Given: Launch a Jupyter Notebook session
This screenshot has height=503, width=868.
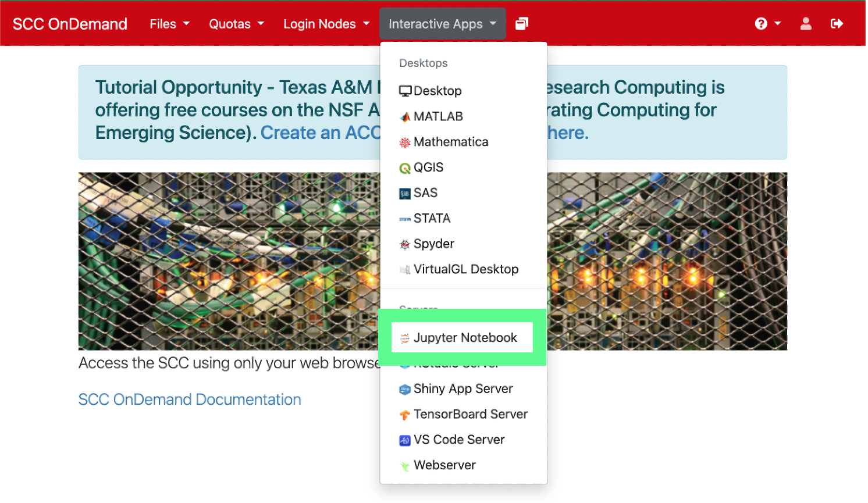Looking at the screenshot, I should click(x=465, y=337).
